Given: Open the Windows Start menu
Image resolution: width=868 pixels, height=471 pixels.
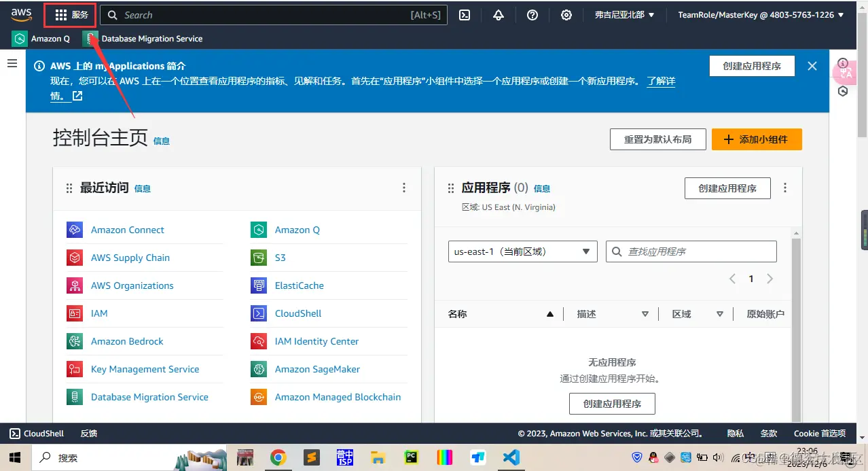Looking at the screenshot, I should (x=15, y=457).
